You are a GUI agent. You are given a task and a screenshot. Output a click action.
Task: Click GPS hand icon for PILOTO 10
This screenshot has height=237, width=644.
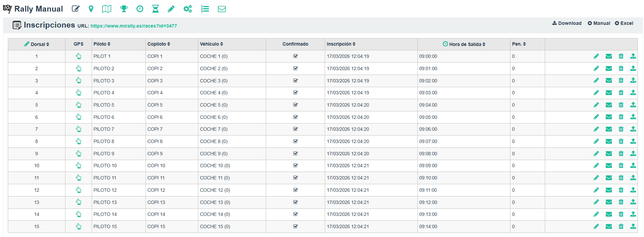78,165
